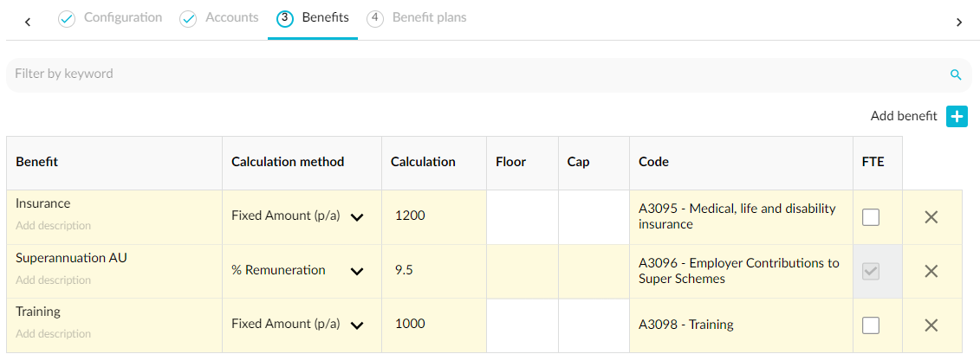This screenshot has height=354, width=980.
Task: Click the search magnifier icon
Action: point(956,74)
